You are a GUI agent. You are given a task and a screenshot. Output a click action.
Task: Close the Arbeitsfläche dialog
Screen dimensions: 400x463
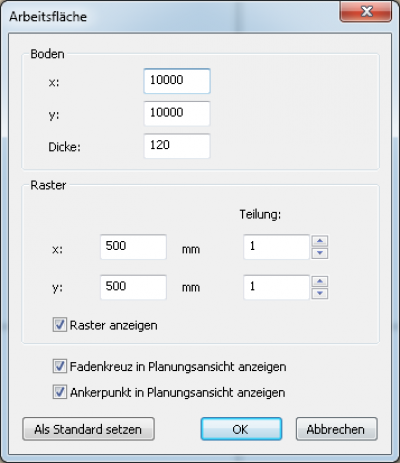point(366,12)
